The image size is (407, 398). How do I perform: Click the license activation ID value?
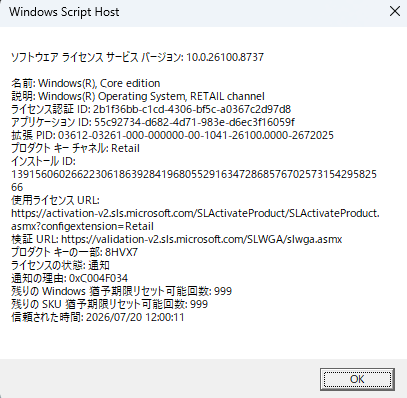point(192,109)
